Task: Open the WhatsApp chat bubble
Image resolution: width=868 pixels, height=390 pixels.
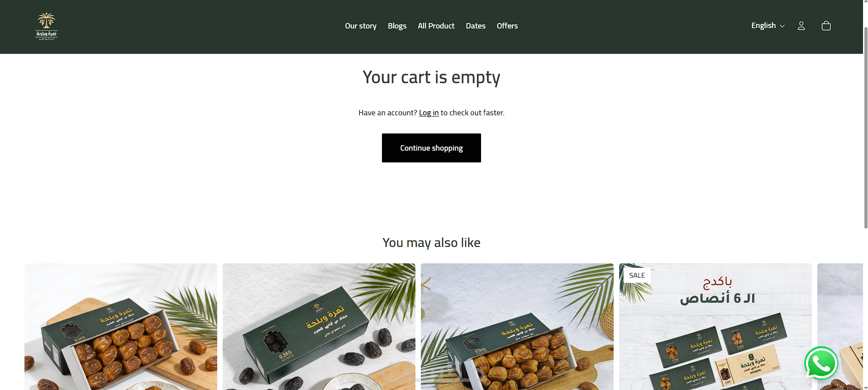Action: [821, 363]
